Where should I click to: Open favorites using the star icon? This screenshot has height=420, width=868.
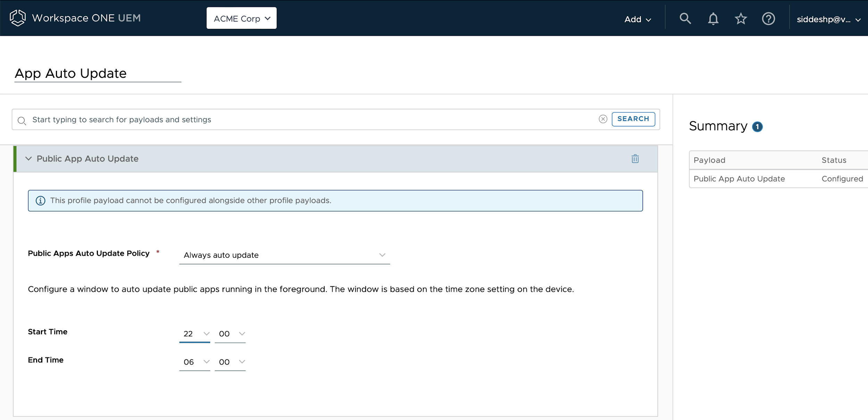741,18
